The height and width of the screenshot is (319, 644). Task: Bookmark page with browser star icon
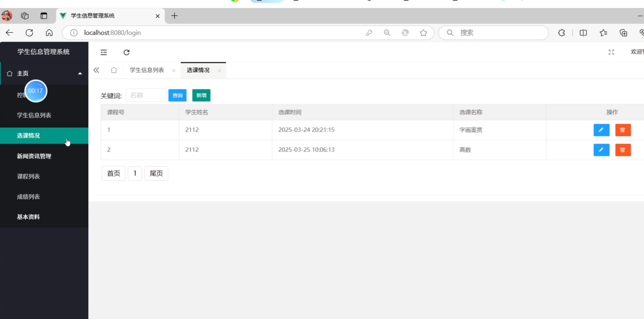coord(423,33)
